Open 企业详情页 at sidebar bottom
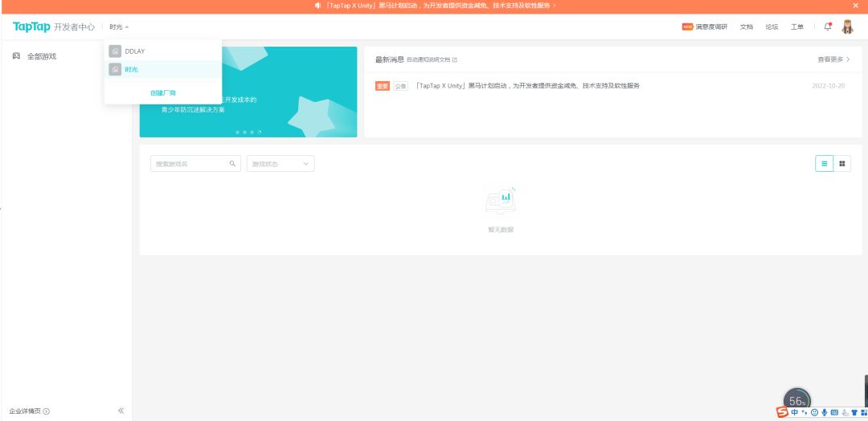The width and height of the screenshot is (868, 421). pyautogui.click(x=30, y=411)
